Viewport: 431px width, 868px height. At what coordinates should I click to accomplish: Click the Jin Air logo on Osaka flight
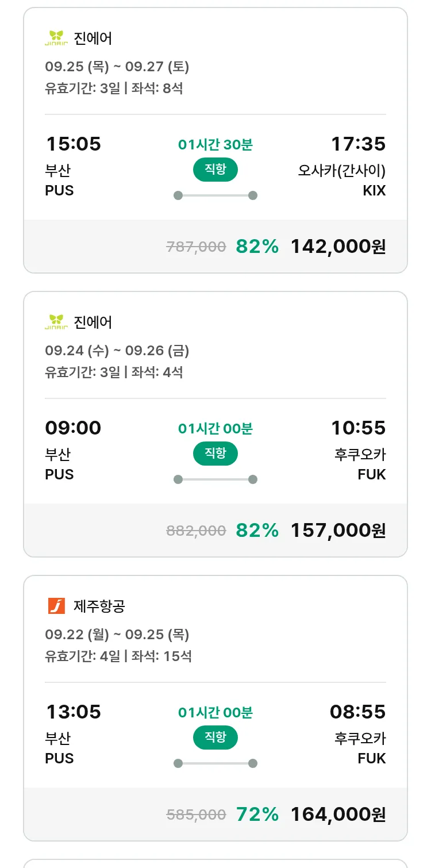tap(56, 39)
